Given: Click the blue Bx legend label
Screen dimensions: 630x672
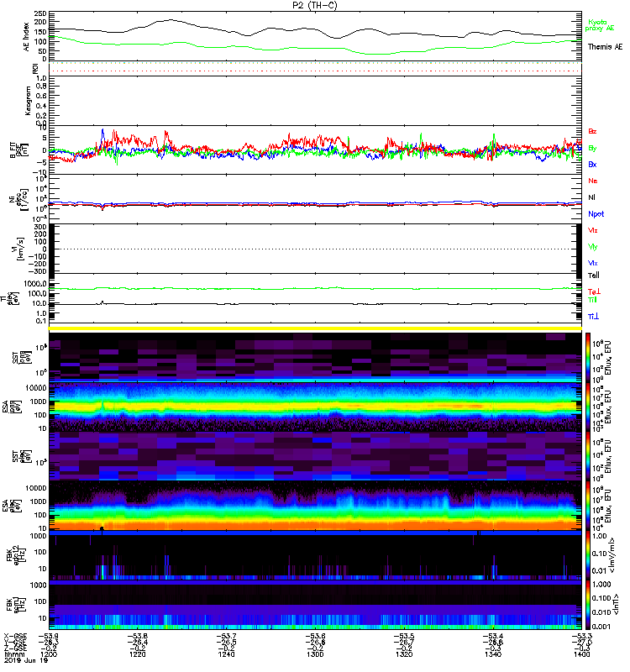Looking at the screenshot, I should (592, 165).
